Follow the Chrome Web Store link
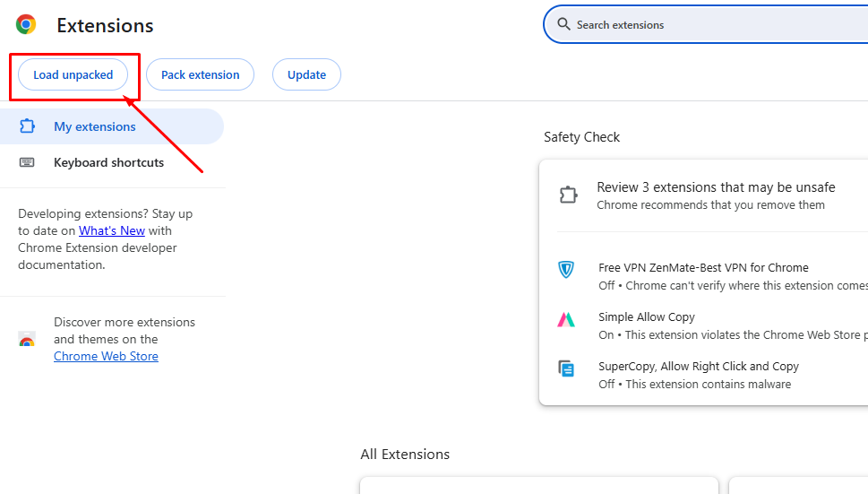The image size is (868, 494). tap(106, 356)
